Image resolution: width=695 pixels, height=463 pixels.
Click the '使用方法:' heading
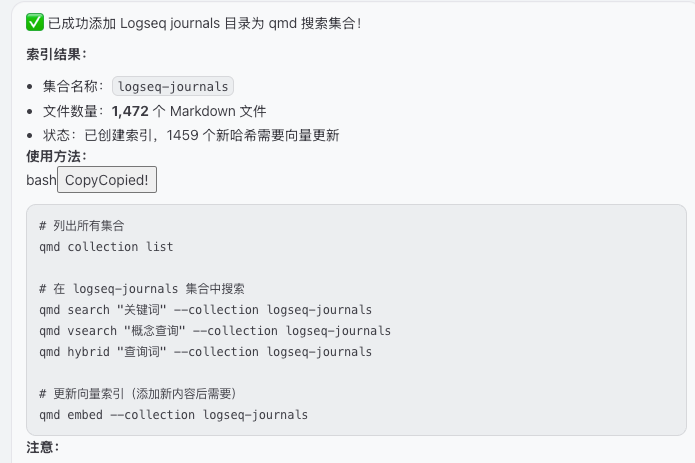tap(57, 156)
